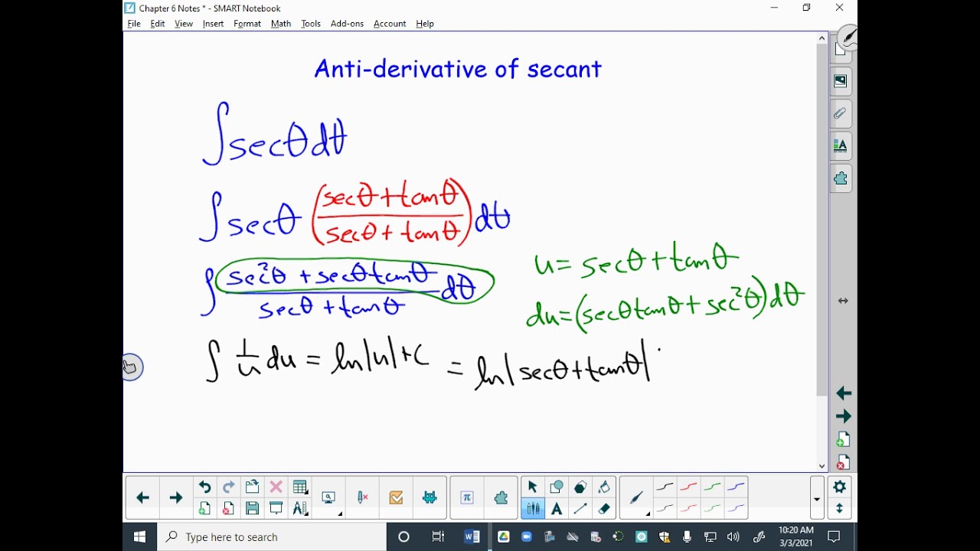Go to the next page in bottom toolbar
This screenshot has width=980, height=551.
(175, 497)
